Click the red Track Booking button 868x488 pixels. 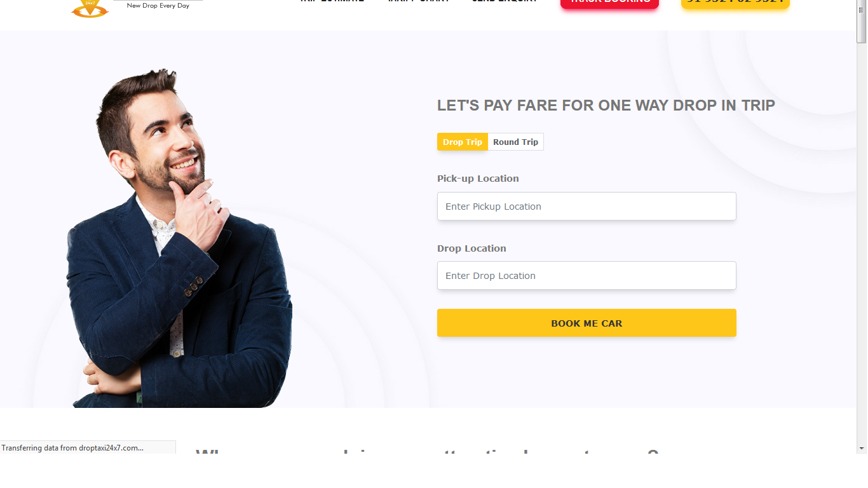pyautogui.click(x=609, y=3)
